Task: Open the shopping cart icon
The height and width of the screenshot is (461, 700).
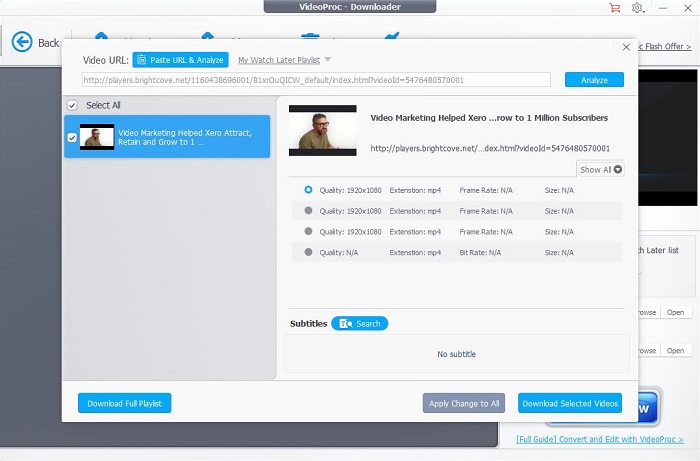Action: click(615, 8)
